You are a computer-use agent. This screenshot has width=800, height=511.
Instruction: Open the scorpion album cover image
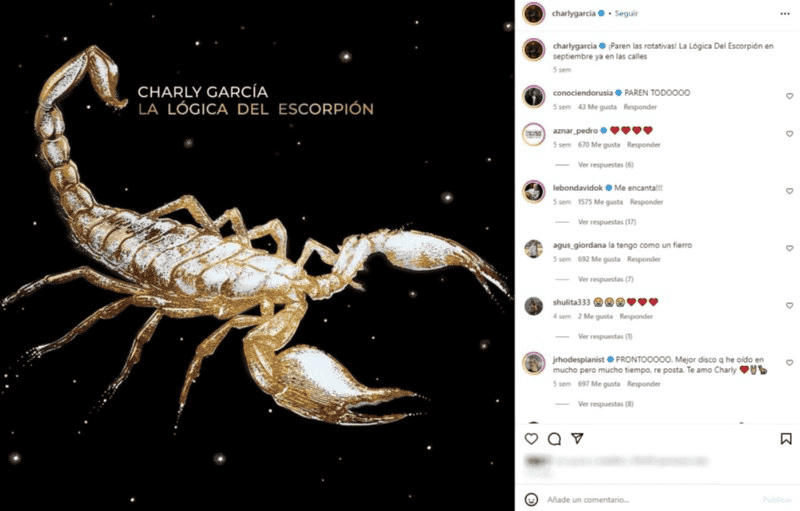coord(257,256)
